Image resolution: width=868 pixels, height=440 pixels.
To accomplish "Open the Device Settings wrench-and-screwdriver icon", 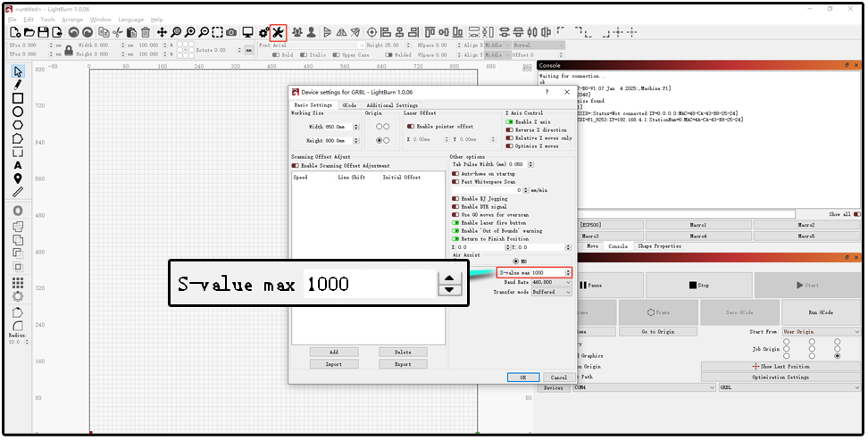I will (278, 33).
